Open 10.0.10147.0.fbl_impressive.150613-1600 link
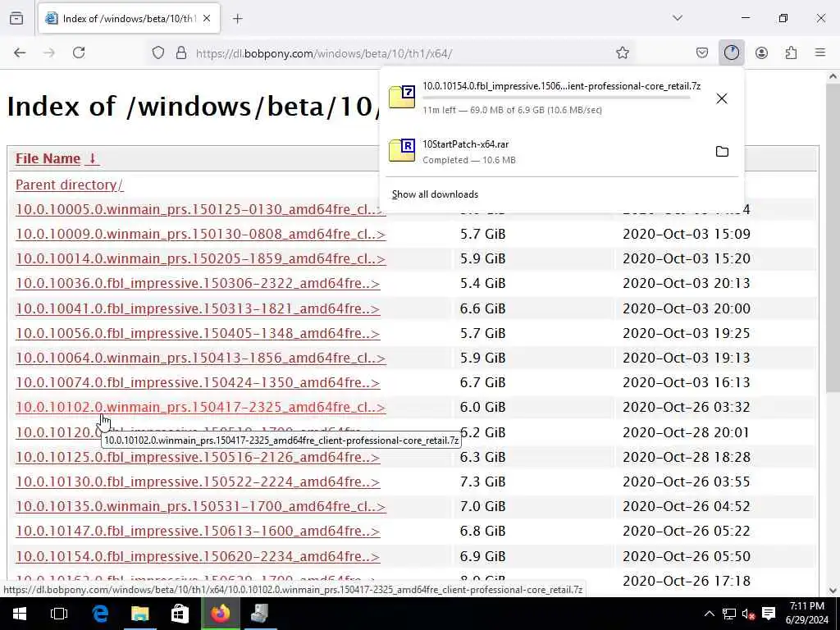The image size is (840, 630). coord(198,532)
